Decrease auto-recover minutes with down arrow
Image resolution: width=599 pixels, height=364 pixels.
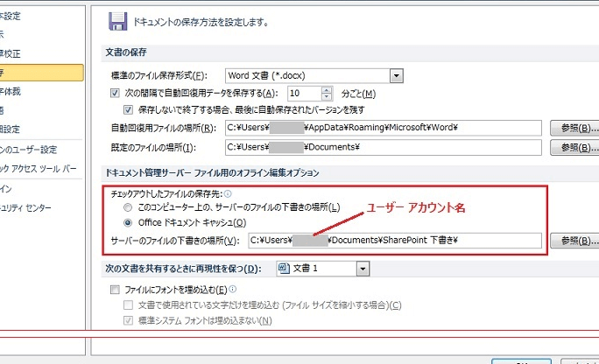pyautogui.click(x=328, y=97)
